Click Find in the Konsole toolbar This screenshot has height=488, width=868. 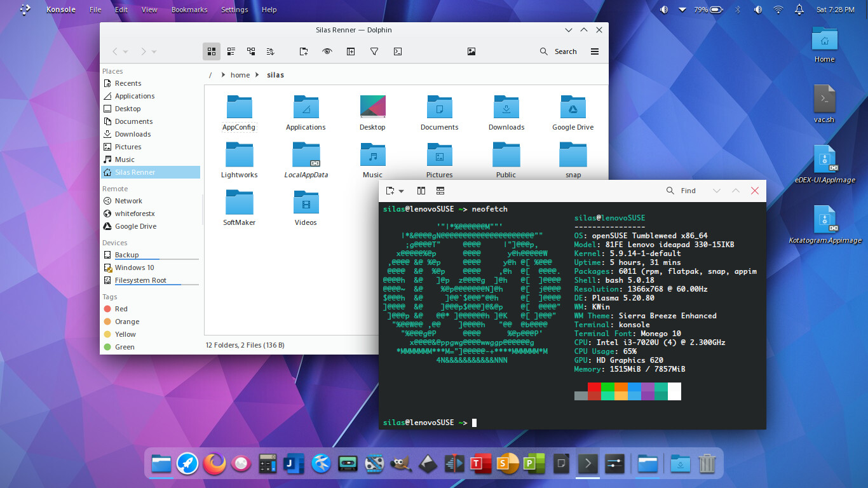pos(681,191)
